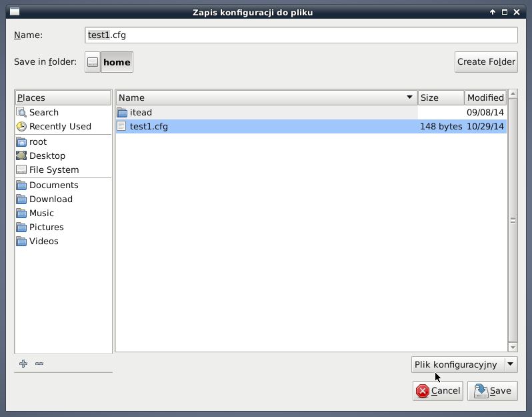Sort files by Modified column header
The image size is (532, 417).
pyautogui.click(x=485, y=98)
